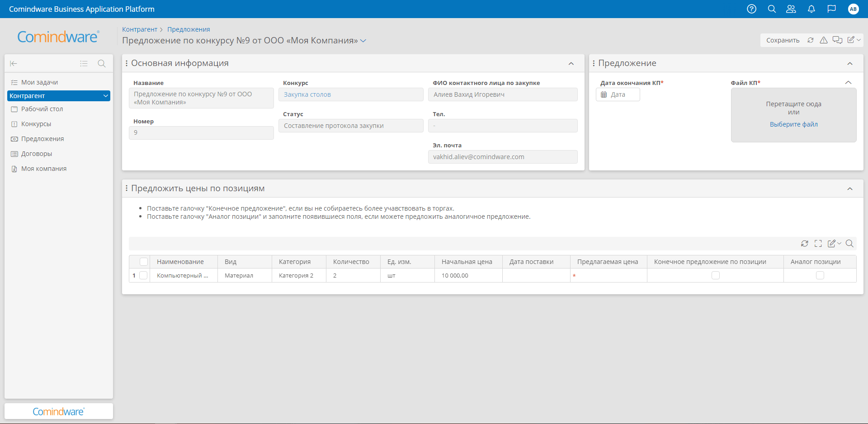
Task: Open the AB user avatar menu
Action: [x=853, y=9]
